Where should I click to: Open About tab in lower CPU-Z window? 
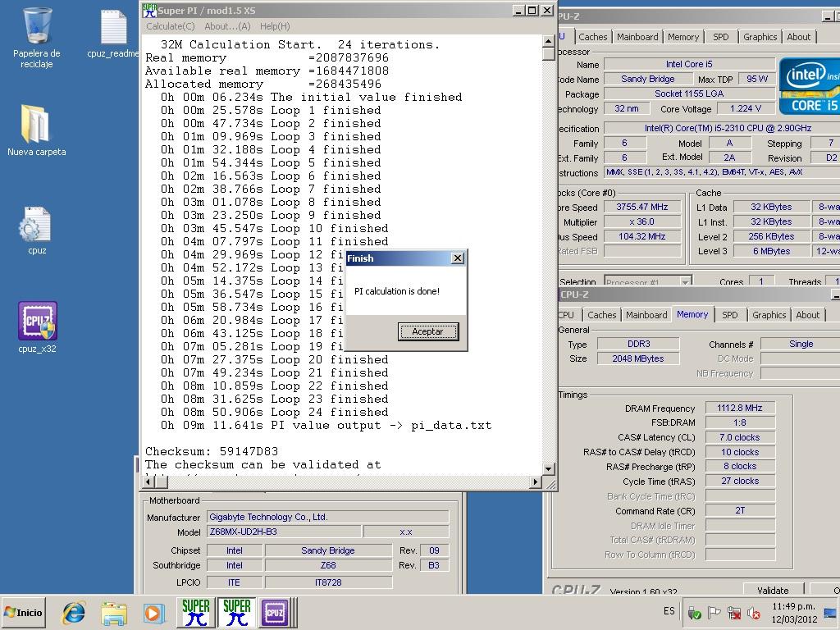pyautogui.click(x=807, y=315)
